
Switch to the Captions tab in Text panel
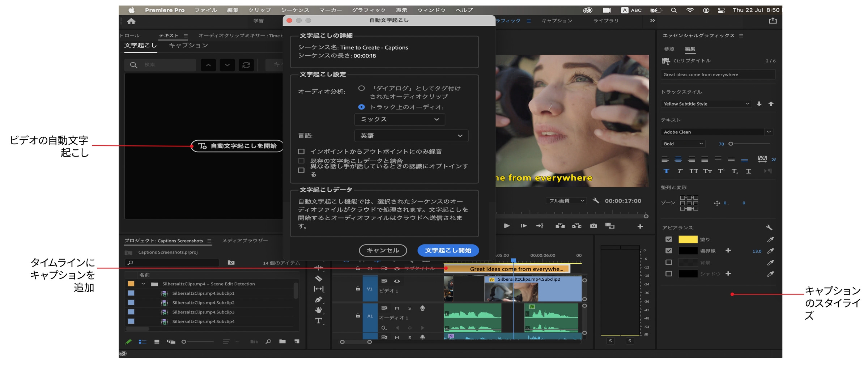(188, 46)
